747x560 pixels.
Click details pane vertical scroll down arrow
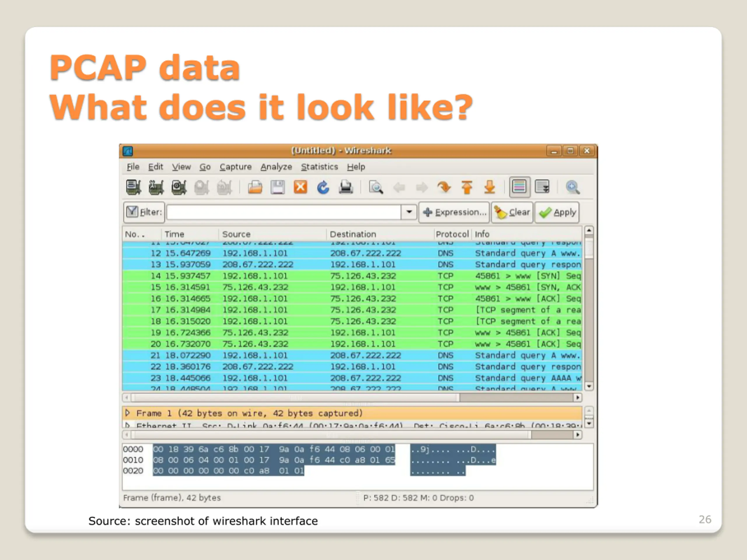589,423
